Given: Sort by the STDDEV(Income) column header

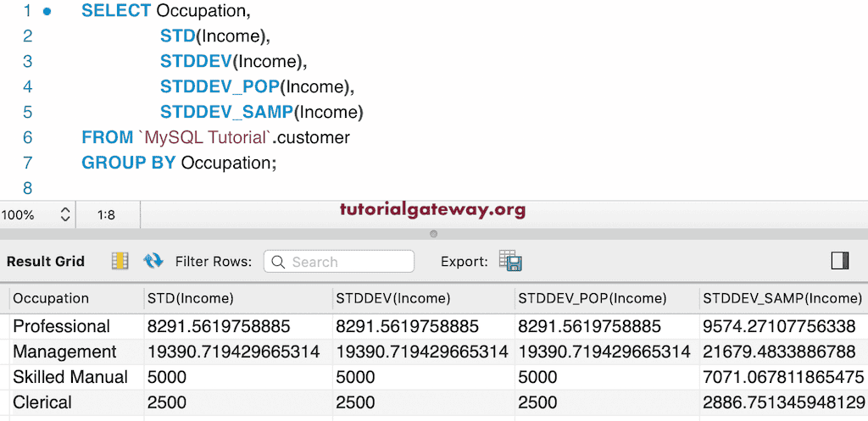Looking at the screenshot, I should point(424,299).
